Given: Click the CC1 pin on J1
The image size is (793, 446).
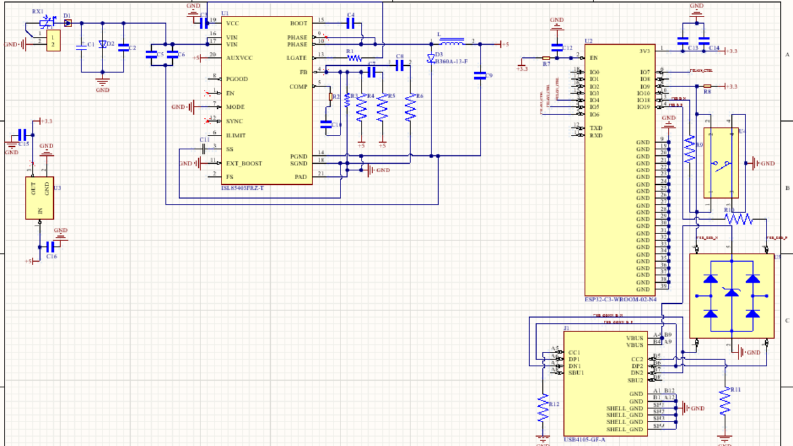Looking at the screenshot, I should tap(575, 352).
